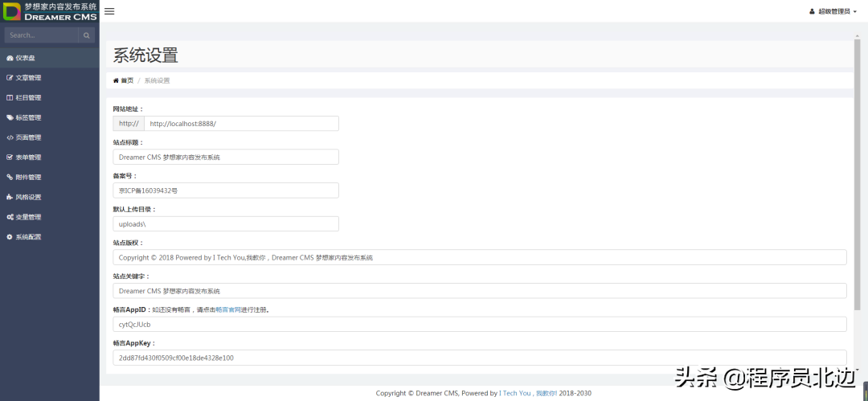This screenshot has height=401, width=868.
Task: Click the check icon beside 表单管理
Action: click(10, 158)
